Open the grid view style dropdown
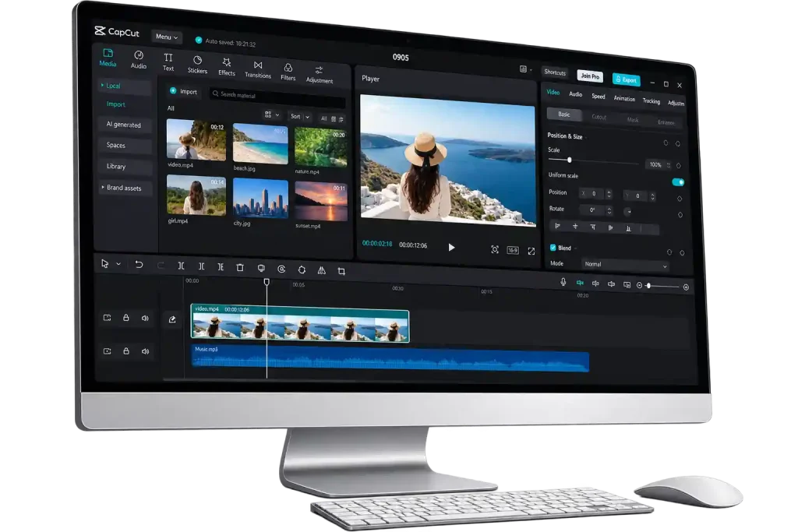The image size is (798, 532). 272,115
